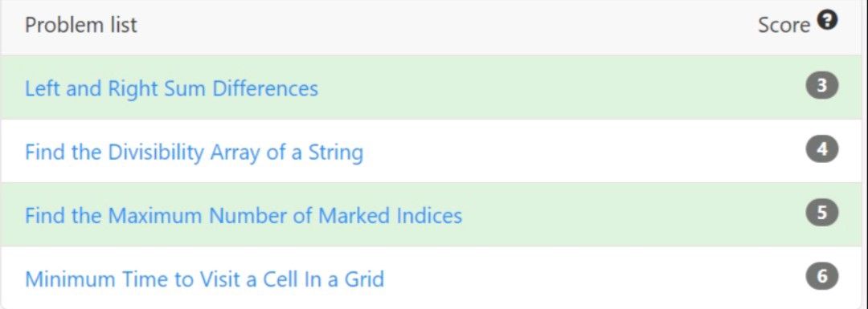Click empty space in the Problem list header bar

[x=443, y=26]
